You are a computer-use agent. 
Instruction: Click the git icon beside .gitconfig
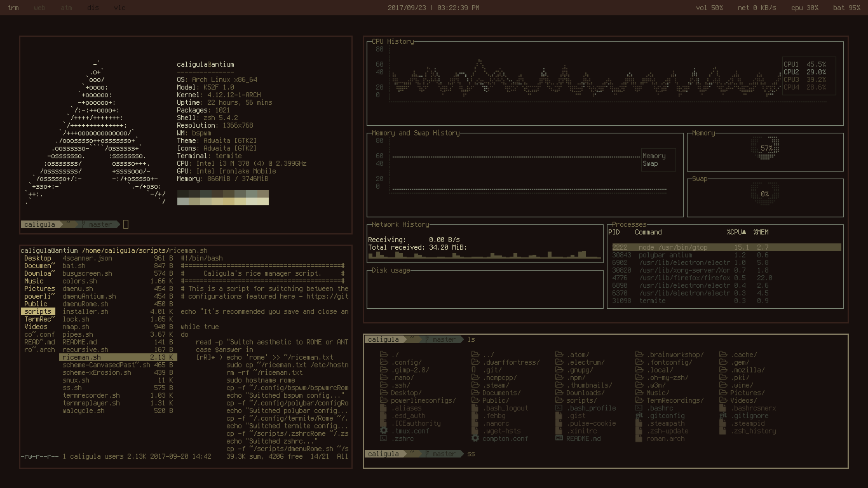(639, 416)
